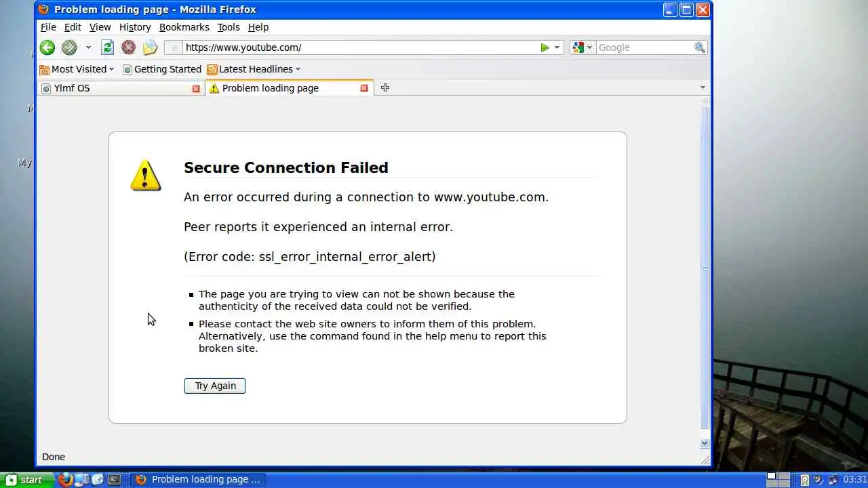Click Firefox icon in quick launch
The width and height of the screenshot is (868, 488).
pos(65,480)
